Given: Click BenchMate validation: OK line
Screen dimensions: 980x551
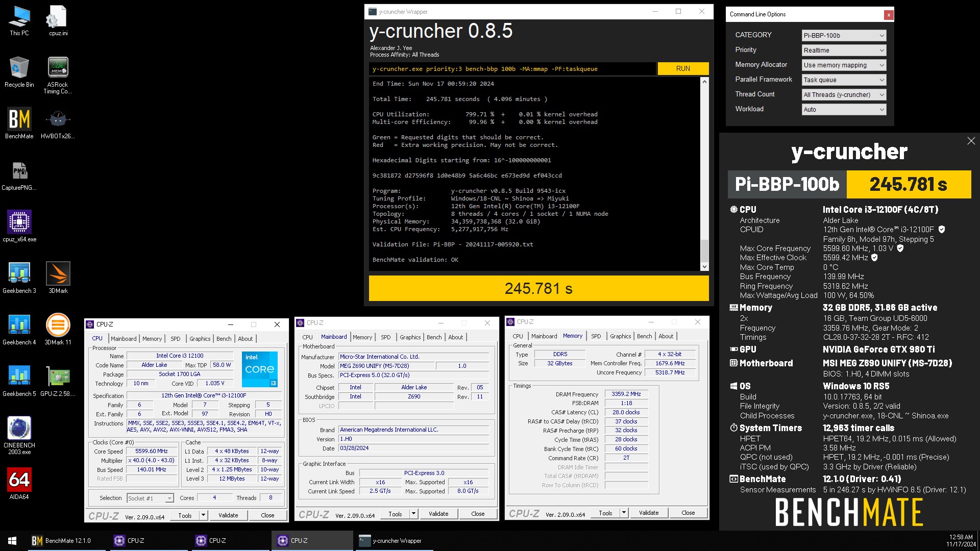Looking at the screenshot, I should tap(415, 260).
